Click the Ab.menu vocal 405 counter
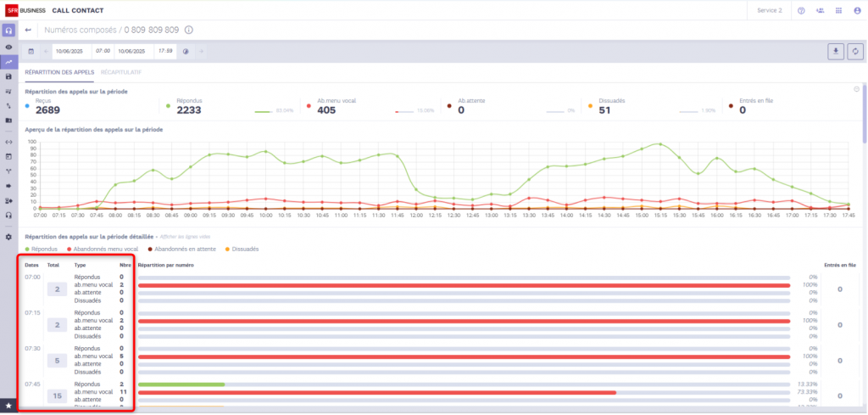This screenshot has width=868, height=415. pyautogui.click(x=336, y=106)
